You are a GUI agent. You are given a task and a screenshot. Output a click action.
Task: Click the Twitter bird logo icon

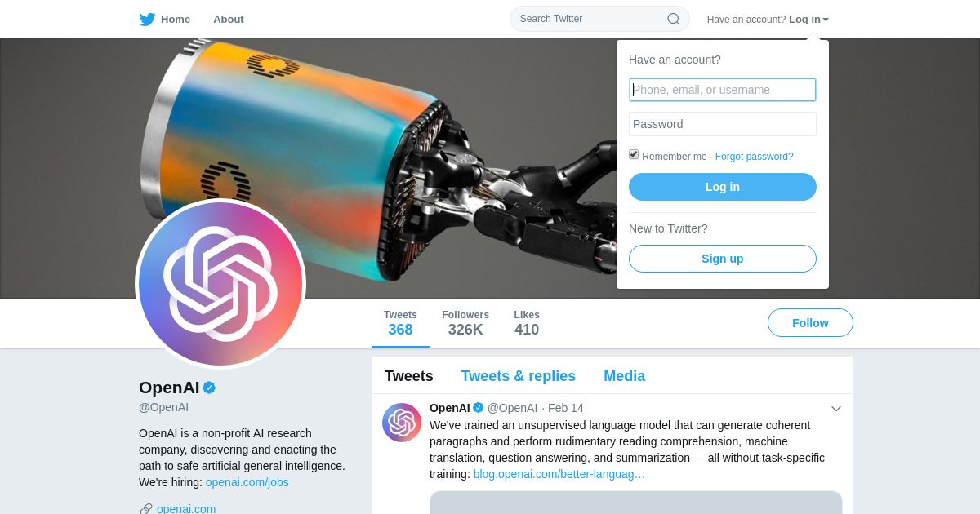coord(147,20)
